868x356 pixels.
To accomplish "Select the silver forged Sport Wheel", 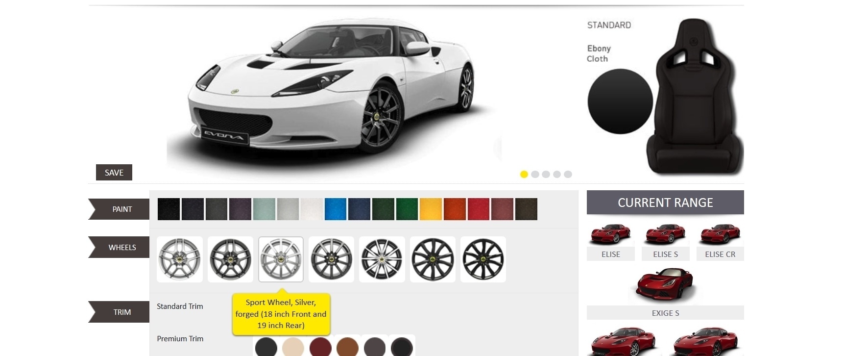I will coord(281,259).
